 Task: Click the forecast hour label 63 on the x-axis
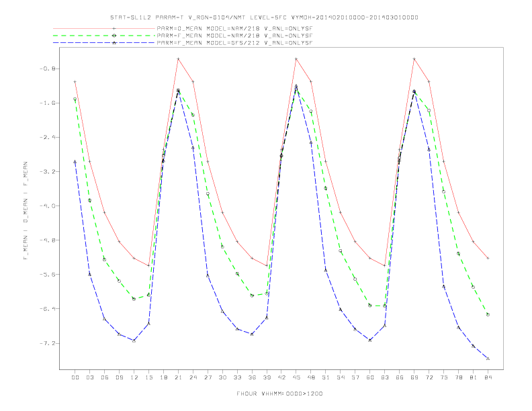(x=385, y=377)
